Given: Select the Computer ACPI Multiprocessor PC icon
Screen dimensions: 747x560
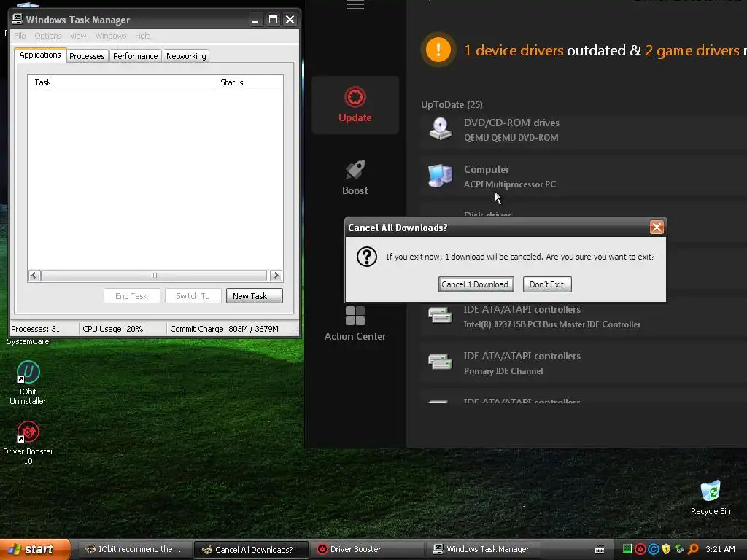Looking at the screenshot, I should pos(440,176).
